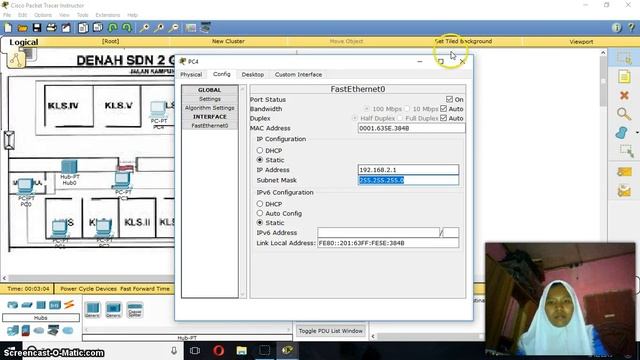The width and height of the screenshot is (640, 360).
Task: Toggle the Port Status On checkbox
Action: pyautogui.click(x=449, y=99)
